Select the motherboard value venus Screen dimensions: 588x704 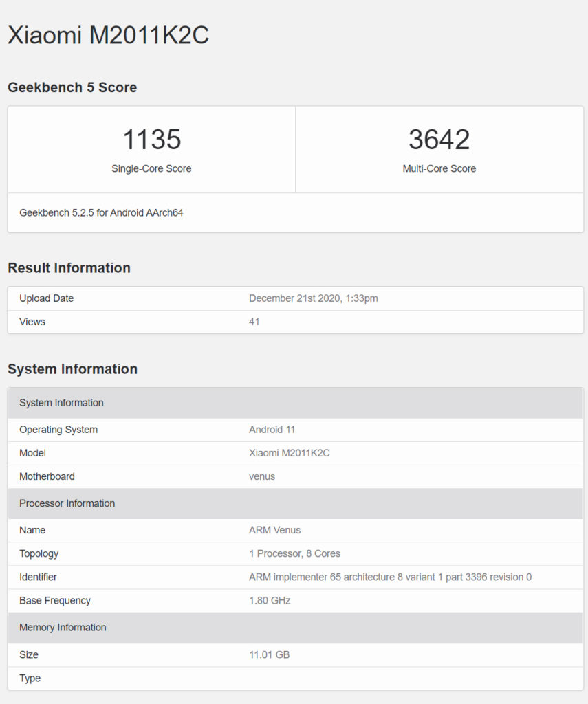(262, 476)
